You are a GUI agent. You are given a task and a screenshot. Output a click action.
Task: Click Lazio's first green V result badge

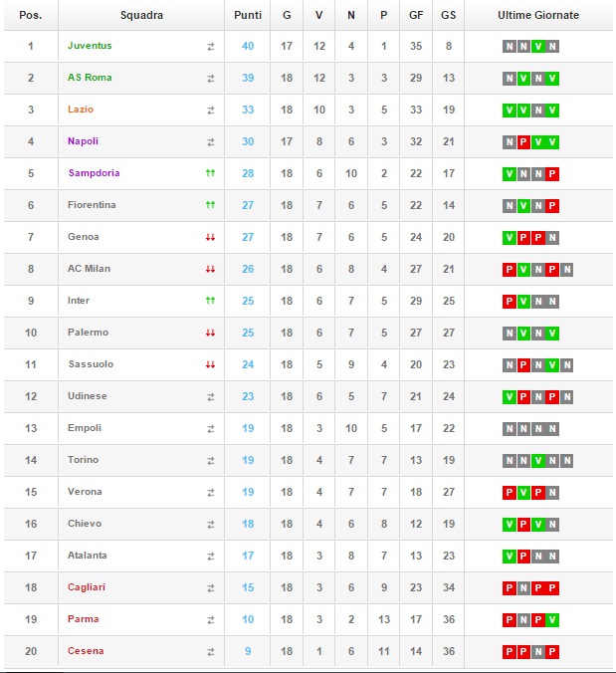(x=510, y=111)
